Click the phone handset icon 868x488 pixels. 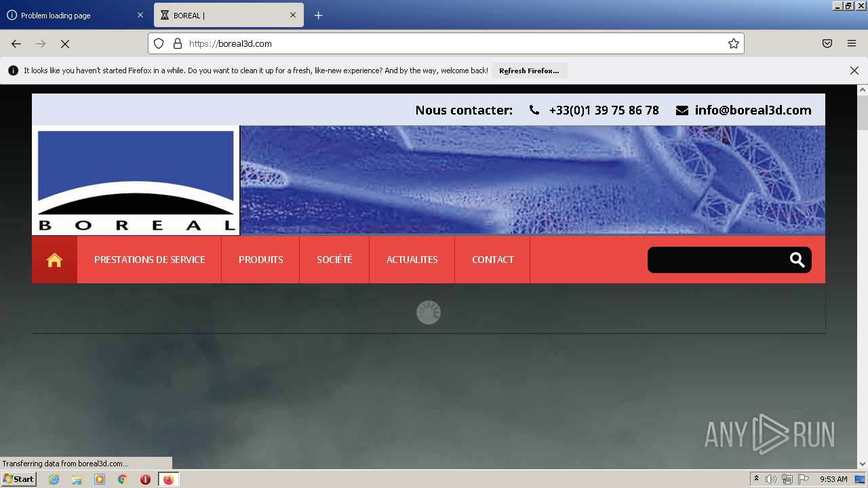tap(534, 110)
